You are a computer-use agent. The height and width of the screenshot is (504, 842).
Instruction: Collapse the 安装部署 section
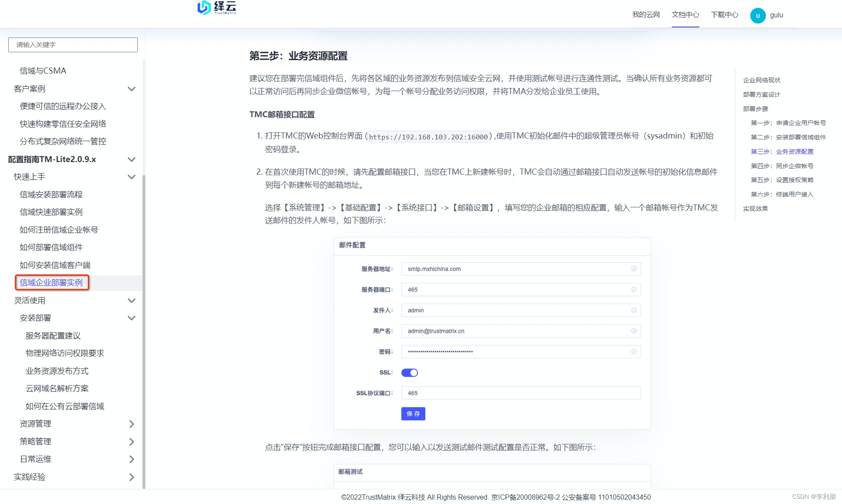click(x=131, y=318)
